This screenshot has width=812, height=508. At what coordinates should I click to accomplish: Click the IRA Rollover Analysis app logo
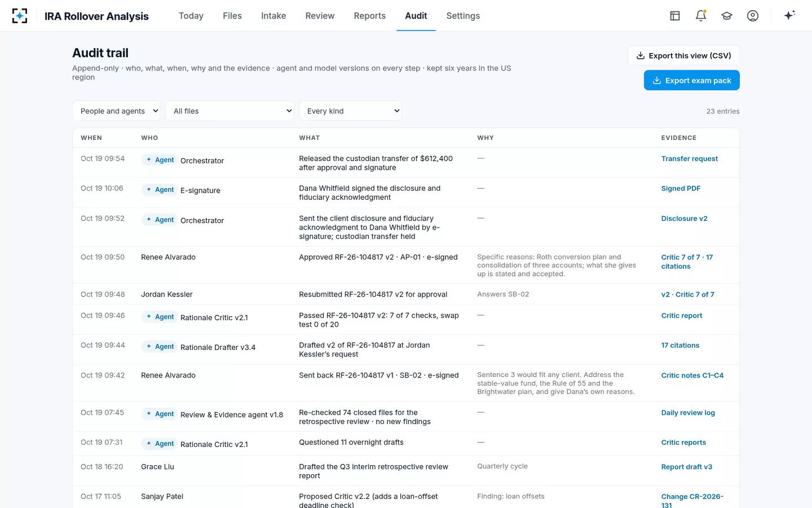20,16
